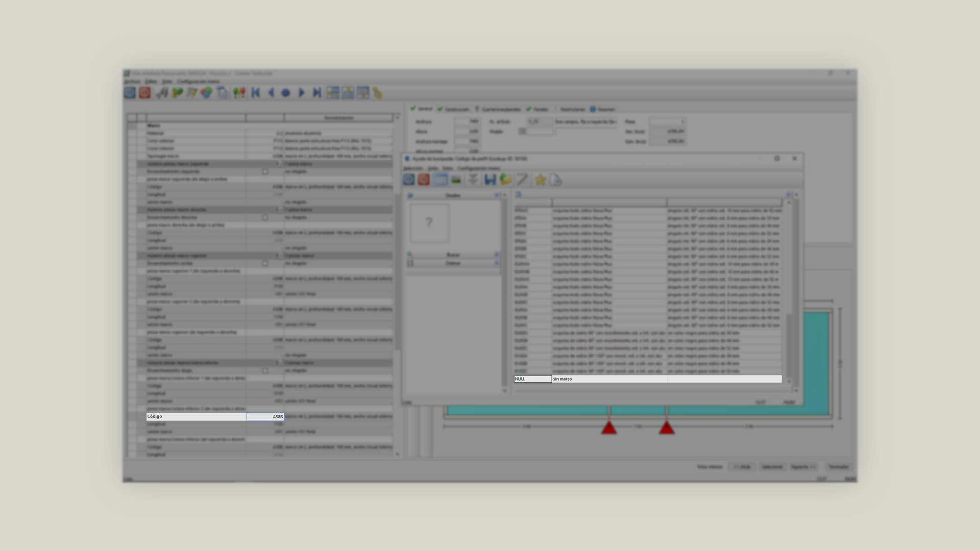Viewport: 980px width, 551px height.
Task: Click the yellow star favorites icon
Action: click(540, 180)
